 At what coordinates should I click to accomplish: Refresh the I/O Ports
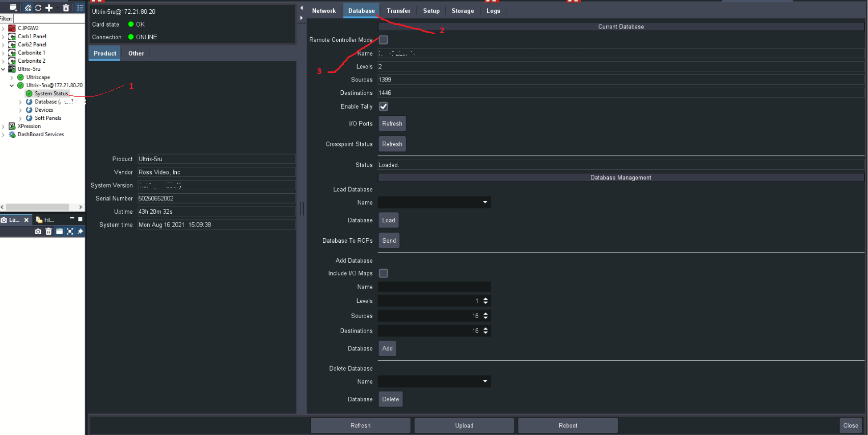point(392,124)
